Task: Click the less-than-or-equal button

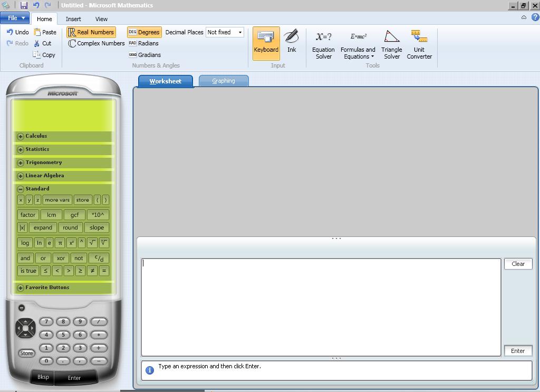Action: [x=45, y=271]
